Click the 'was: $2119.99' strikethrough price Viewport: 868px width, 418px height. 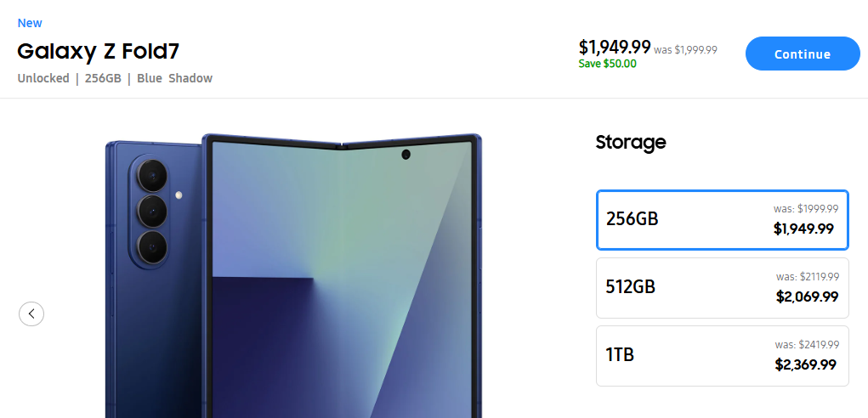[x=808, y=277]
